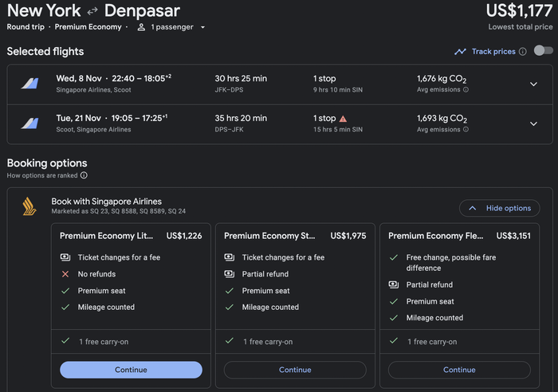Continue with the Premium Economy Lite US$1,226 fare
Screen dimensions: 558x392
pyautogui.click(x=131, y=370)
